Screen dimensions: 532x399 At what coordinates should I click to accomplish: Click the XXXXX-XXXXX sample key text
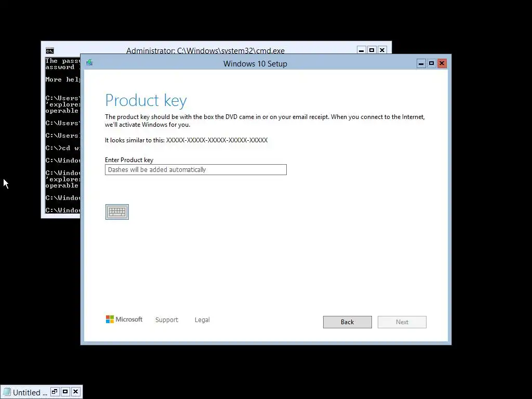[x=217, y=140]
